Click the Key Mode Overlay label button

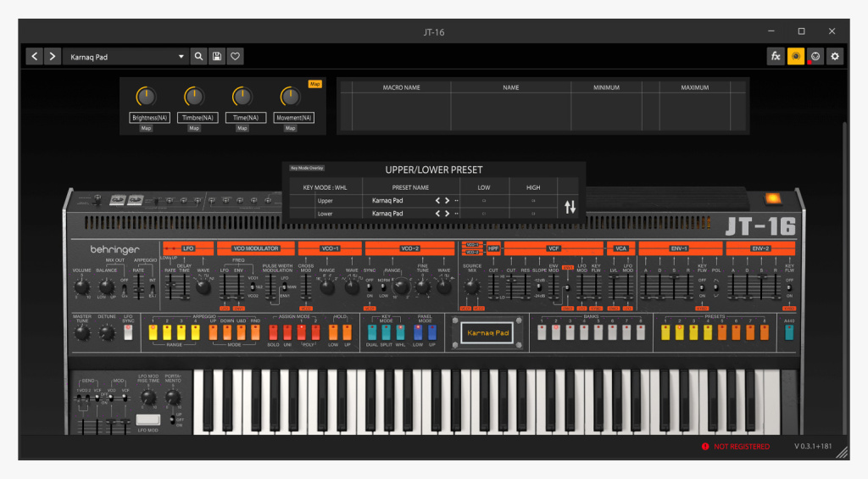click(307, 168)
